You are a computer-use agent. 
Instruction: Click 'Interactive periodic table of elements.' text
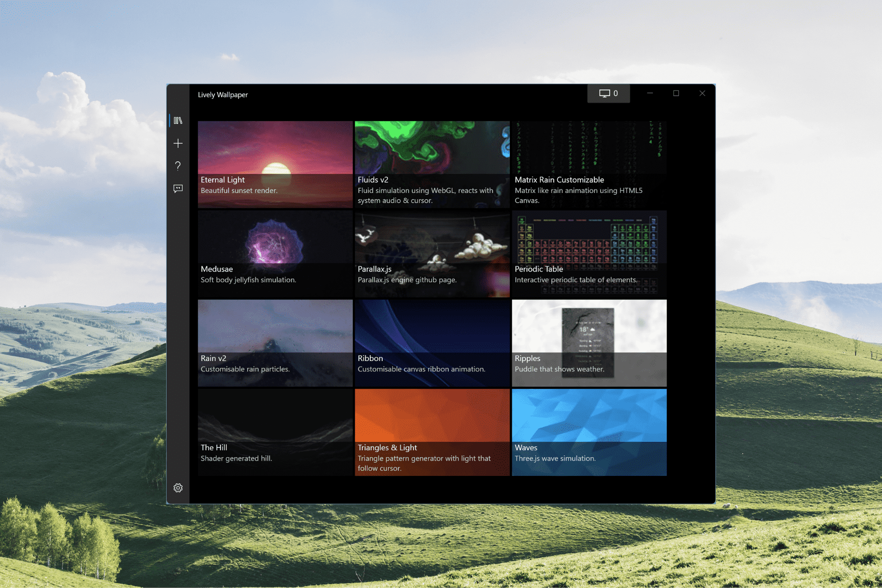click(576, 280)
